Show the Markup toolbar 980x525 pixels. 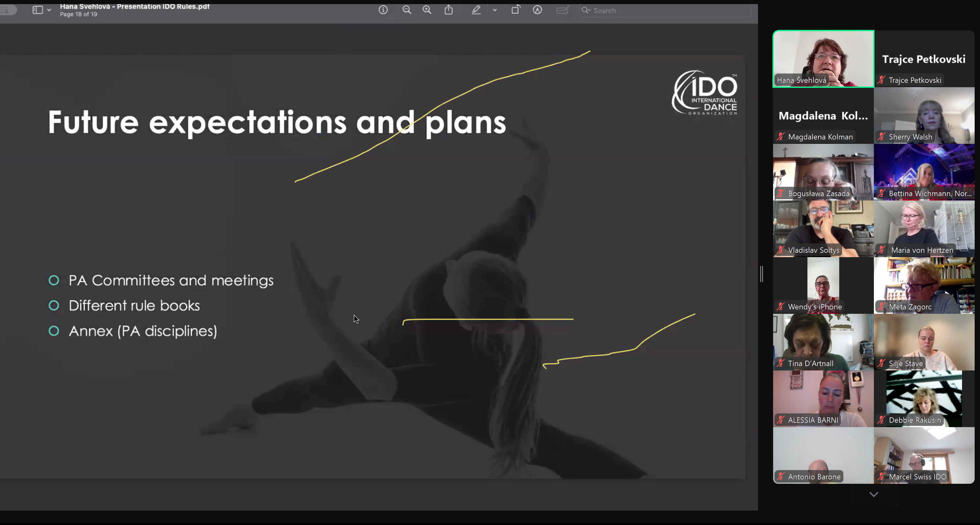537,10
